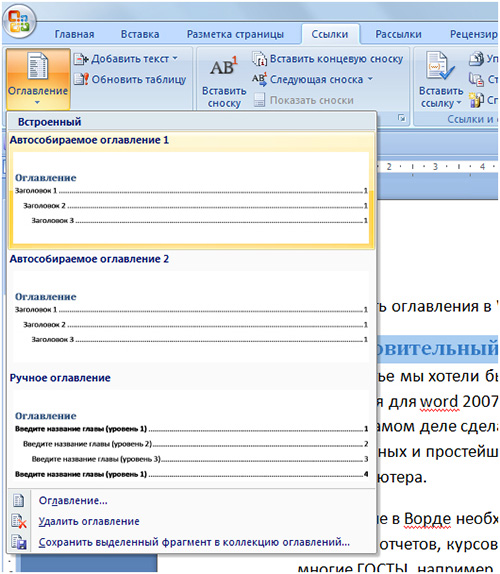Click the save-to-gallery floppy icon
500x574 pixels.
[19, 542]
